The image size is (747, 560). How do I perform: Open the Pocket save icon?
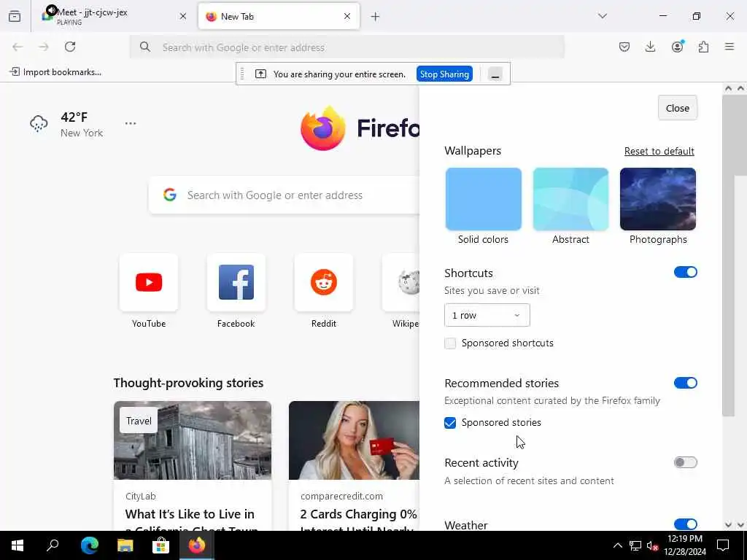click(x=624, y=47)
